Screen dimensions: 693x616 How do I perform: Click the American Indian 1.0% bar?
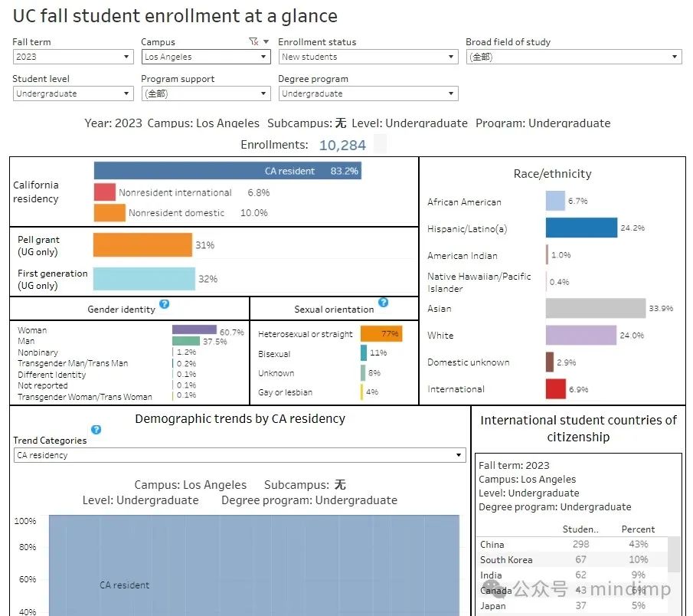548,254
